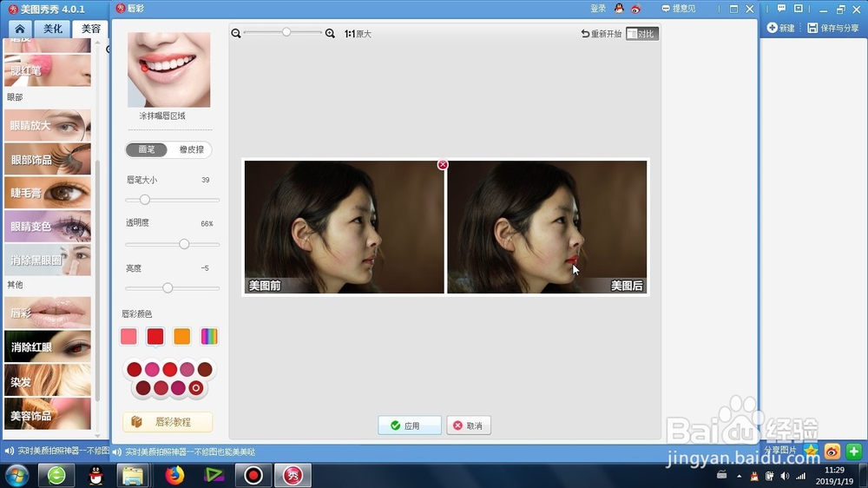Viewport: 868px width, 488px height.
Task: Click the 美图前 before image
Action: [x=345, y=228]
